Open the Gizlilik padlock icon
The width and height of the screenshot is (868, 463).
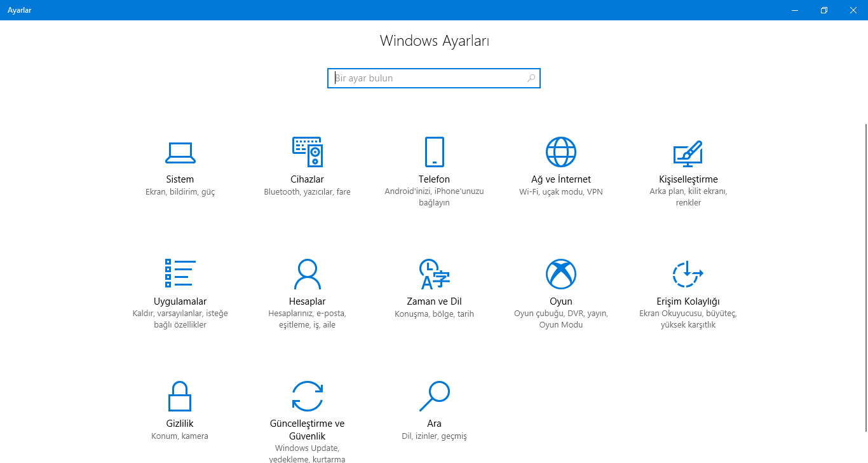[x=180, y=396]
